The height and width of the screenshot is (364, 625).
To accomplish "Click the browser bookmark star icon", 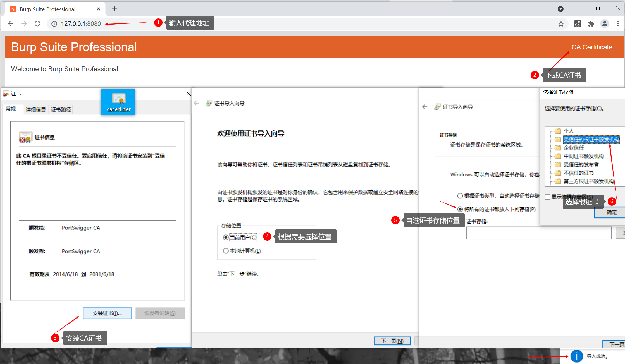I will [562, 24].
